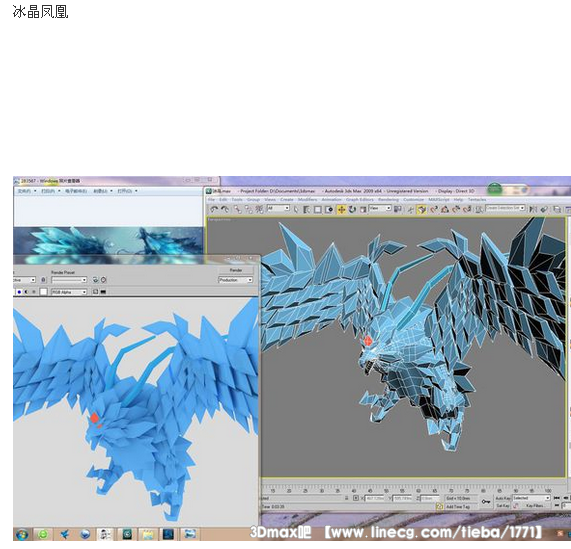Activate the Select and Scale tool
This screenshot has height=549, width=571.
(363, 209)
